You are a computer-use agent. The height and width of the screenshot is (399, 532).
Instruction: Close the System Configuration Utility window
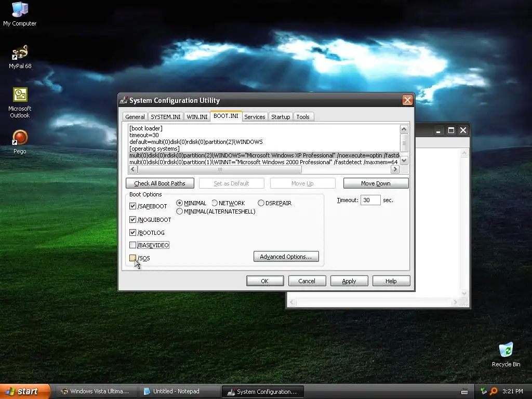pyautogui.click(x=407, y=100)
